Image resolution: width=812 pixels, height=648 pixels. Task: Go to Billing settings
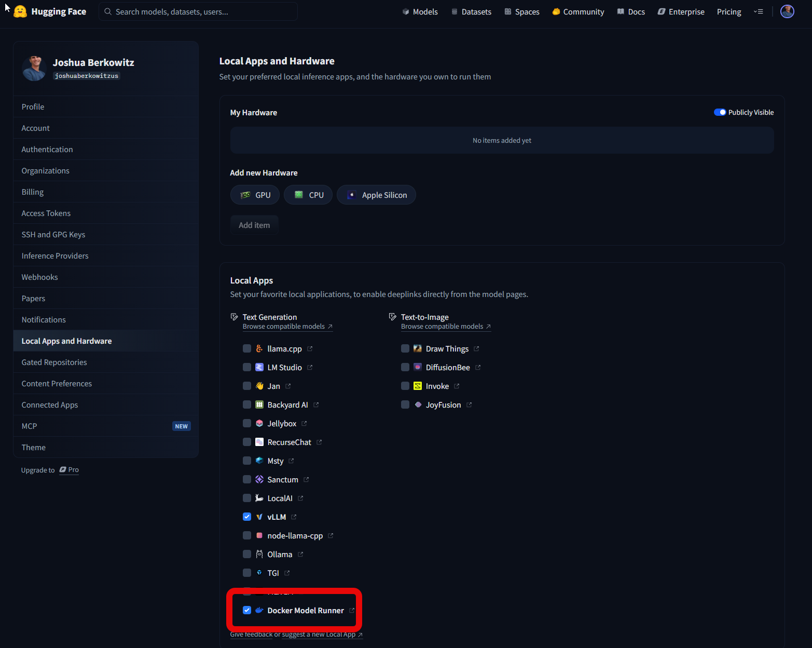pos(106,192)
